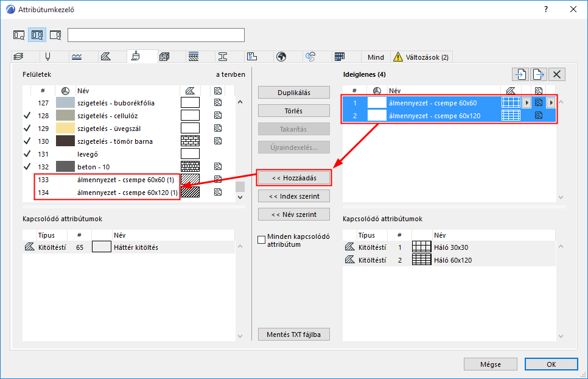Click the Duplikálás button
Image resolution: width=588 pixels, height=379 pixels.
click(x=294, y=93)
